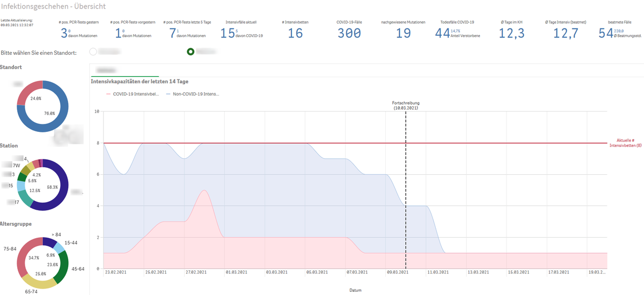Image resolution: width=644 pixels, height=295 pixels.
Task: Click the pos. PCR-Tests gestern value 3
Action: point(63,34)
